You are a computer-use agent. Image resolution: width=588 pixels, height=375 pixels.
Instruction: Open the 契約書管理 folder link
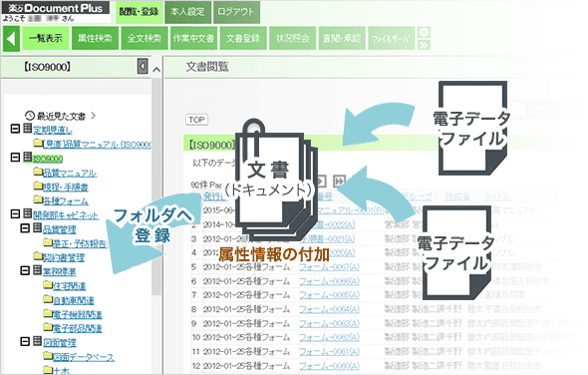point(64,257)
